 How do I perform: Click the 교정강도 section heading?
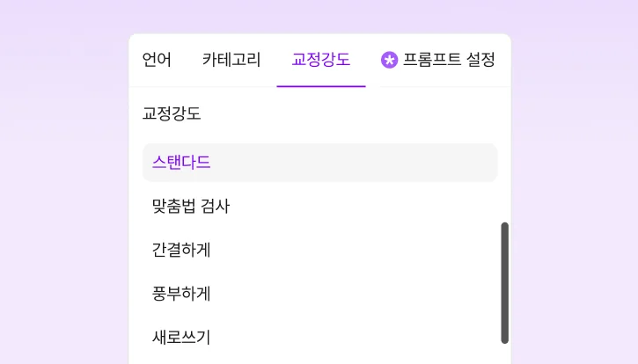click(x=172, y=113)
